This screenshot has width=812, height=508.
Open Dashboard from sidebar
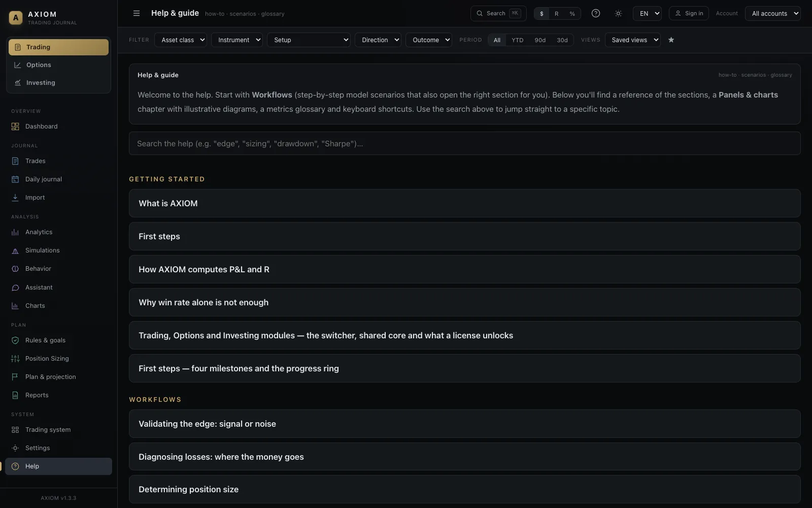(58, 126)
